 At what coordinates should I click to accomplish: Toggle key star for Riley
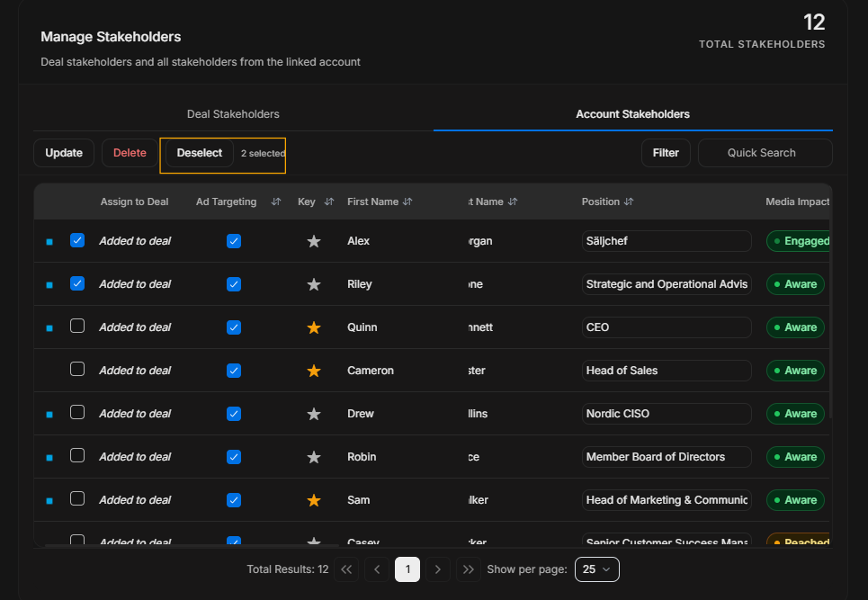pos(314,284)
